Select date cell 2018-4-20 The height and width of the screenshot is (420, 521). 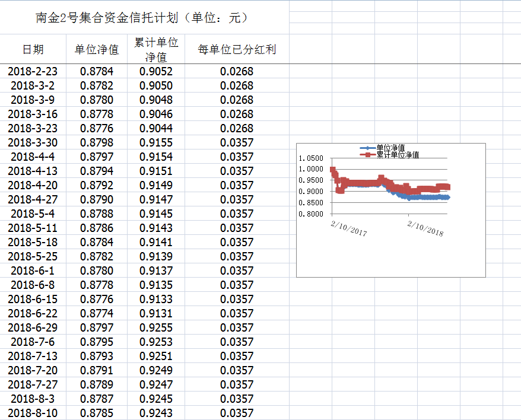point(33,185)
